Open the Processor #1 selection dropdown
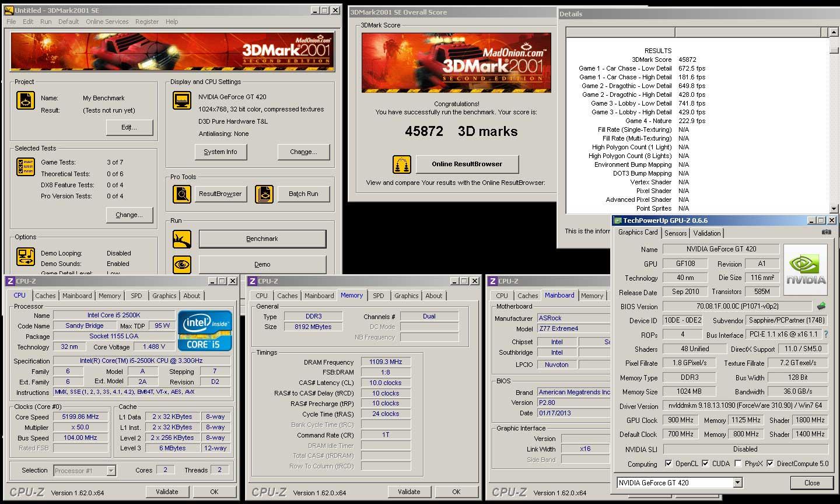 pyautogui.click(x=111, y=470)
